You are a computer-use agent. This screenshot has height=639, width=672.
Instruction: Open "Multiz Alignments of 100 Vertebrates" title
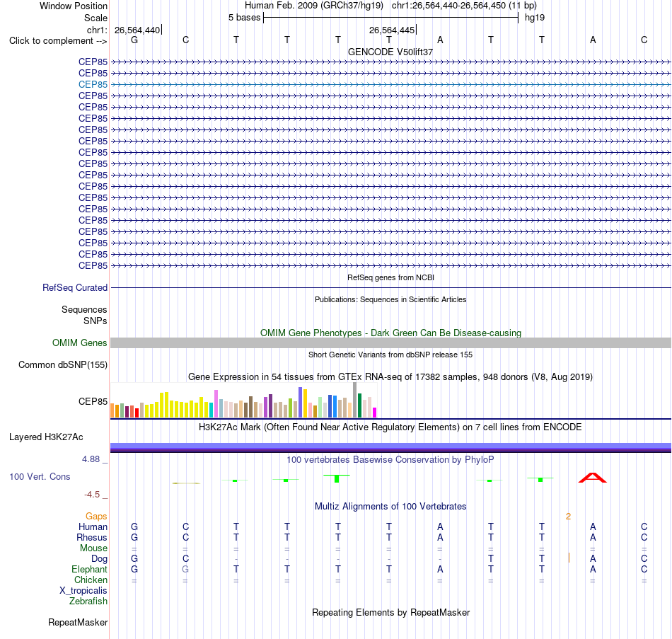tap(390, 507)
